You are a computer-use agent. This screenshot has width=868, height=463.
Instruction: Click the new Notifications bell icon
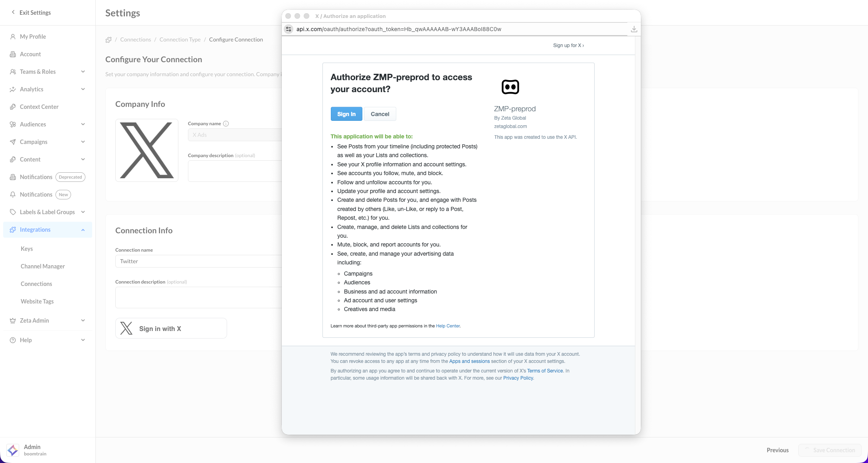(13, 195)
